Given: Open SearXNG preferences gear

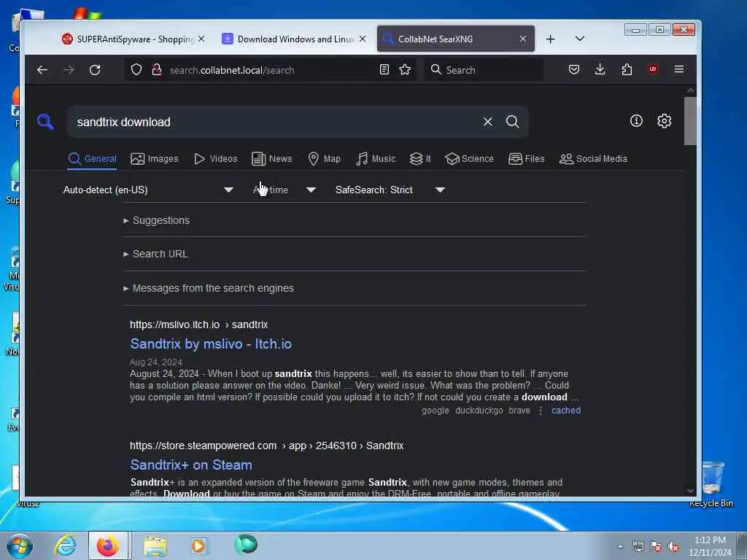Looking at the screenshot, I should pos(664,121).
